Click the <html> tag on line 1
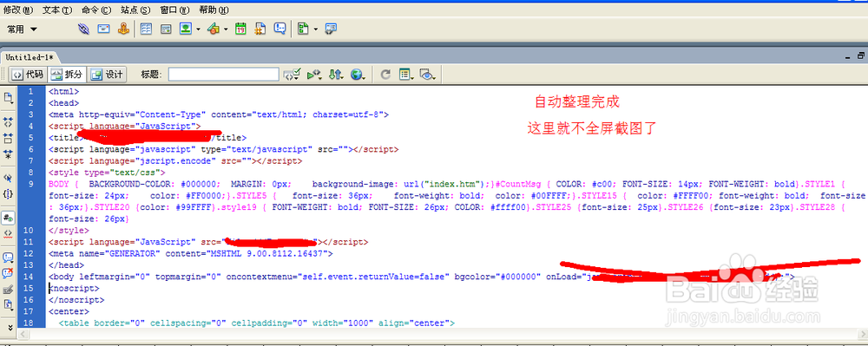 coord(63,92)
